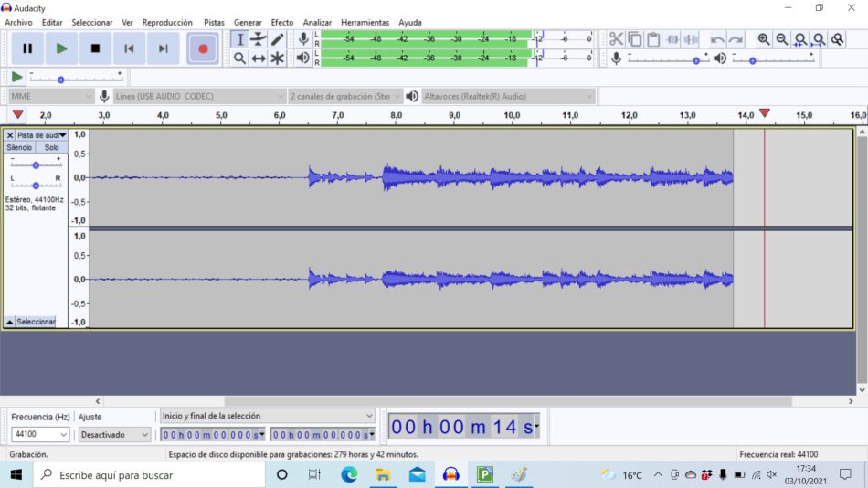
Task: Click the track gain slider
Action: [x=36, y=165]
